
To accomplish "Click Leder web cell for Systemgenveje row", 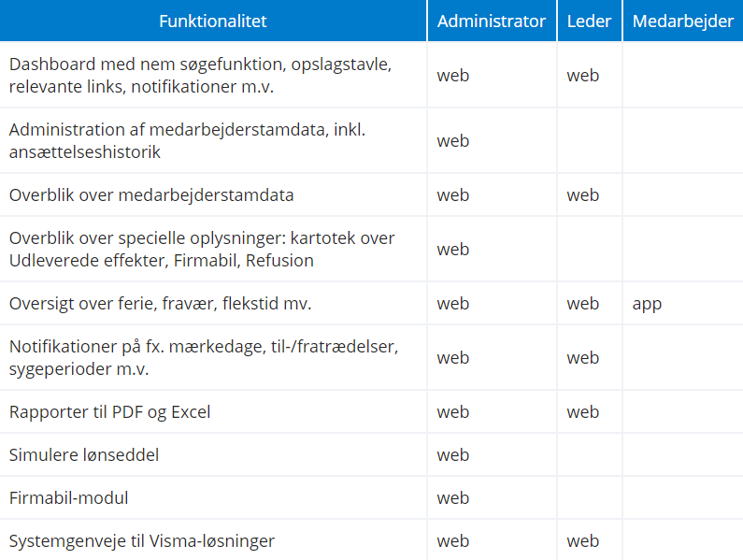I will [583, 541].
